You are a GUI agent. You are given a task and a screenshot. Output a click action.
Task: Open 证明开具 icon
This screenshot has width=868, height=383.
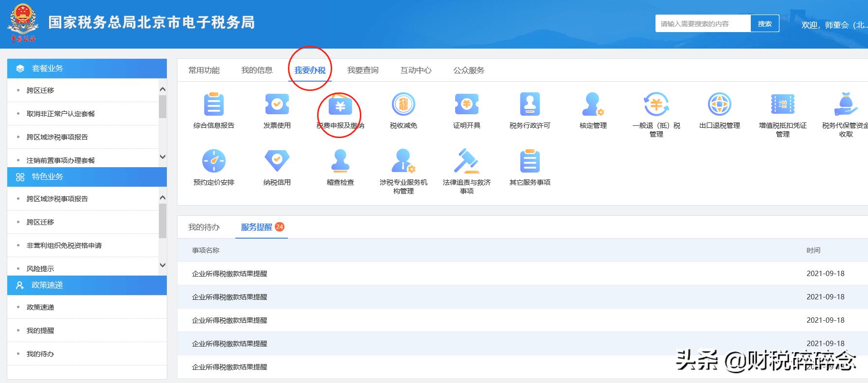[466, 104]
